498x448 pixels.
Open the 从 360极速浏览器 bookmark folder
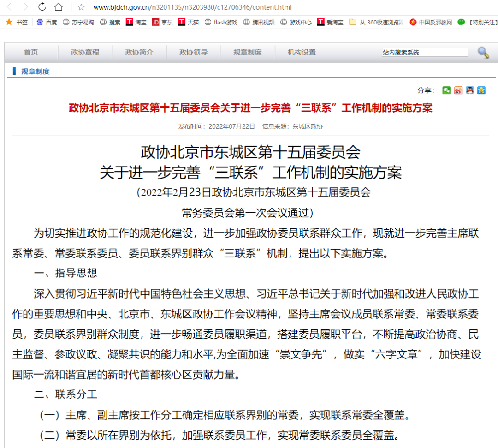(376, 22)
